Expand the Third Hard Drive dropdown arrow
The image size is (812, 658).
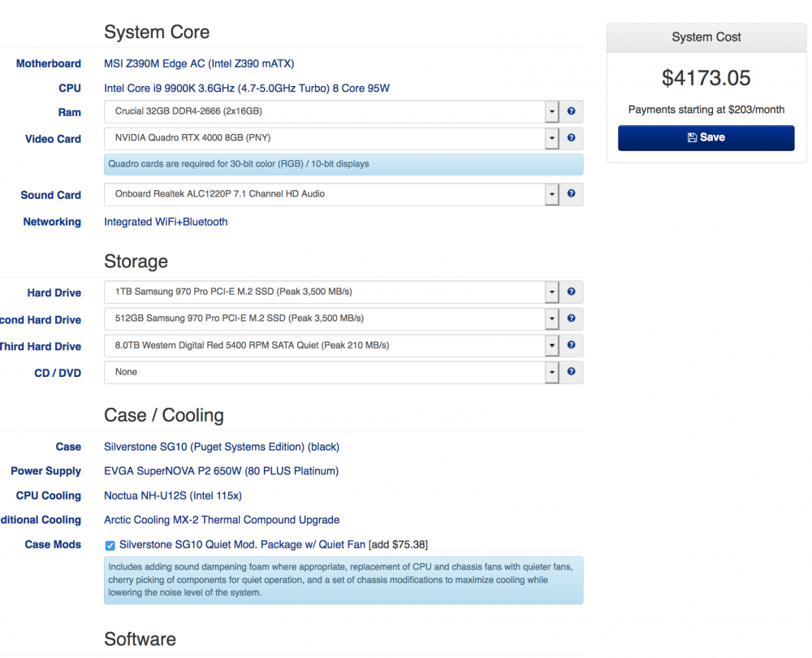click(552, 345)
